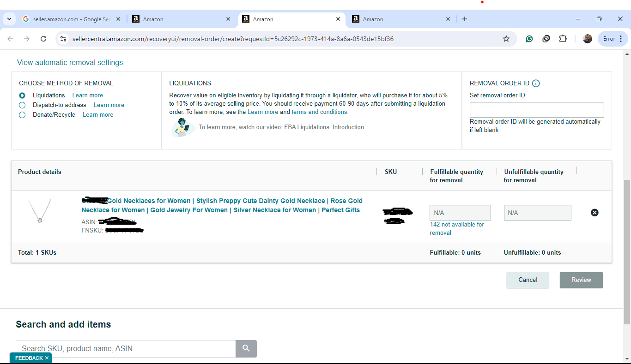Viewport: 631px width, 364px height.
Task: Click the magnifier search button
Action: tap(246, 348)
